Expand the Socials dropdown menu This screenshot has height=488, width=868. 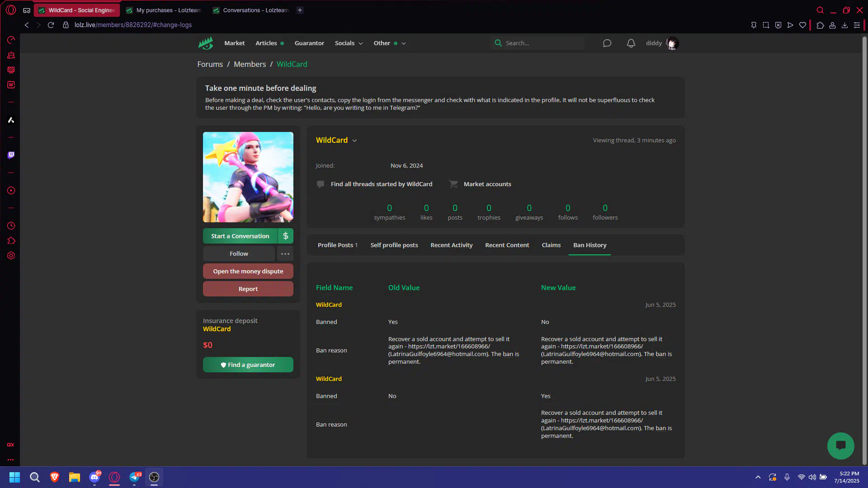[x=349, y=43]
